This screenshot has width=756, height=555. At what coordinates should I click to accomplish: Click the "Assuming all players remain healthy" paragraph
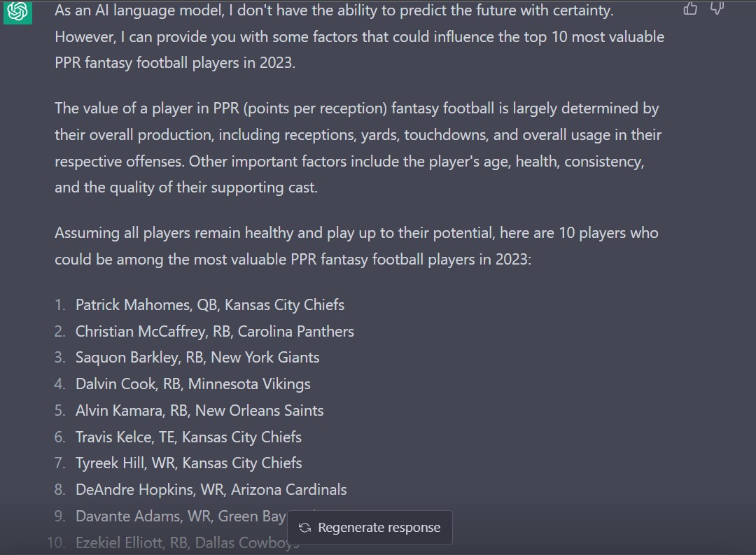pos(356,232)
